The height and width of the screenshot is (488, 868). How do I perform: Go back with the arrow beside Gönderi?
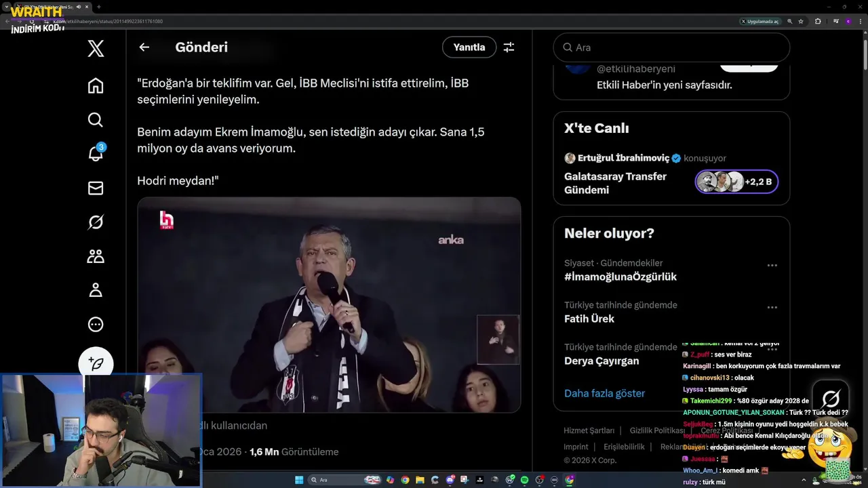pyautogui.click(x=144, y=47)
